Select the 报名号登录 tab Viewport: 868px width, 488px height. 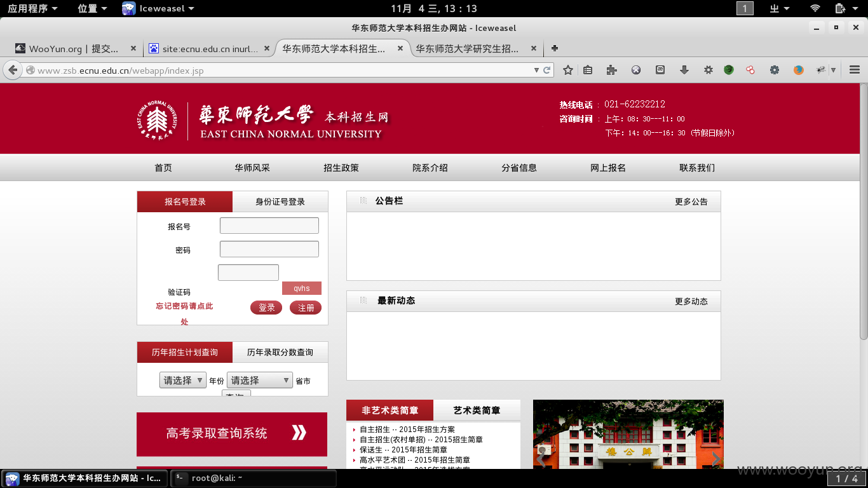[185, 201]
